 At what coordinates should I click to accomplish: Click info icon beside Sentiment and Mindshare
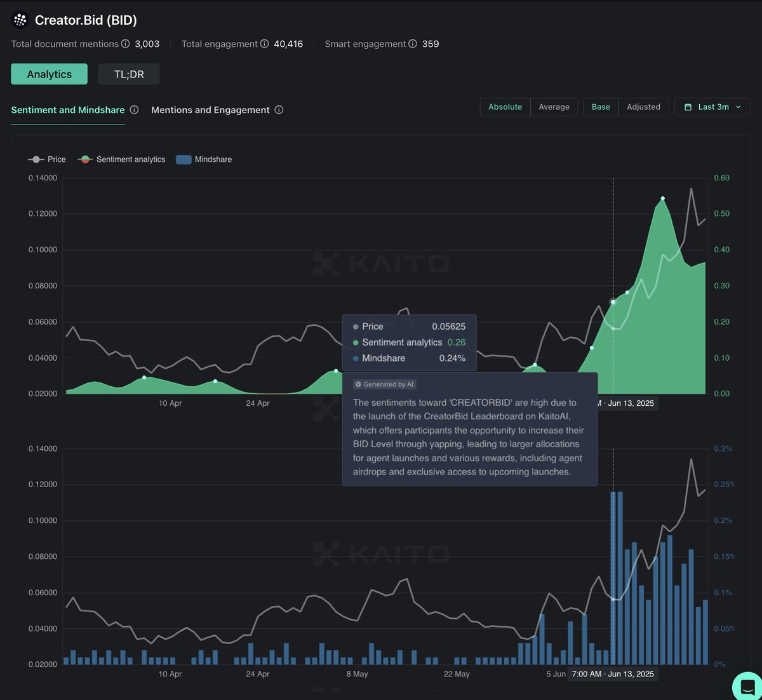pos(134,110)
